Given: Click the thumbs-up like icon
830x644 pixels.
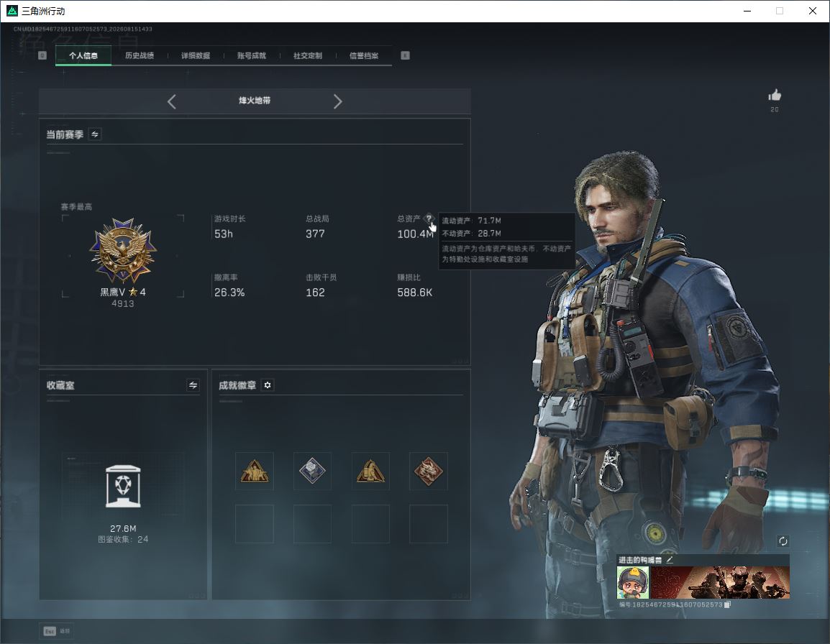Looking at the screenshot, I should 775,96.
